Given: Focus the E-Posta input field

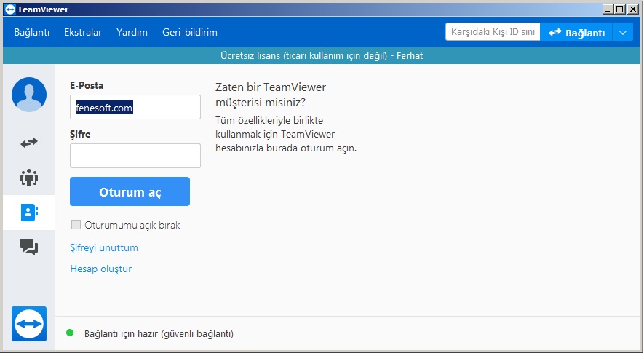Looking at the screenshot, I should (135, 107).
